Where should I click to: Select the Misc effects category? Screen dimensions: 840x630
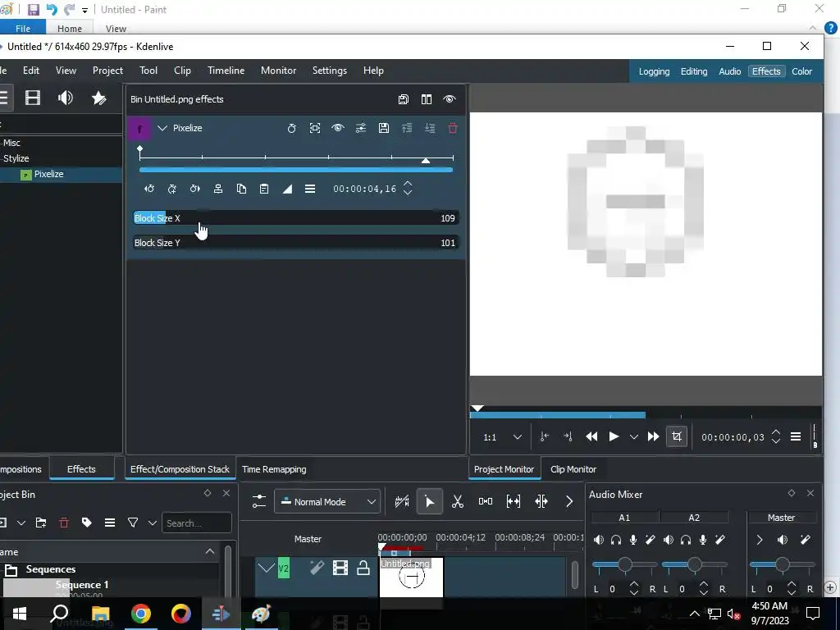11,143
